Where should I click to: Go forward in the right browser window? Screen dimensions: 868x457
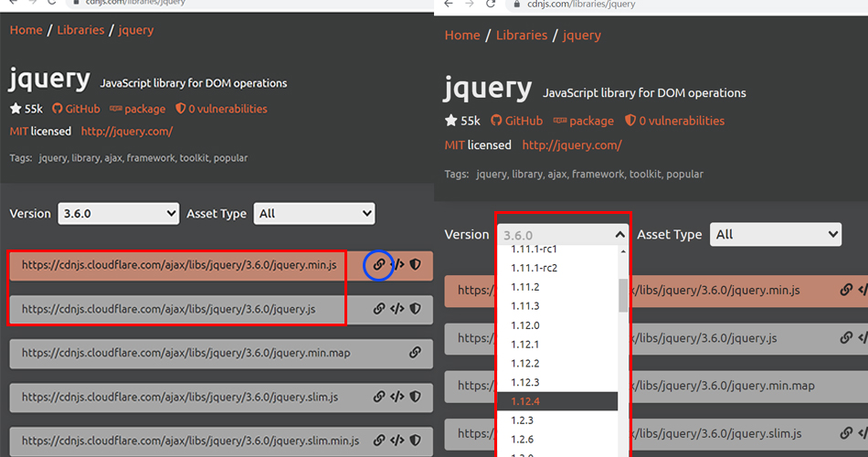[470, 4]
